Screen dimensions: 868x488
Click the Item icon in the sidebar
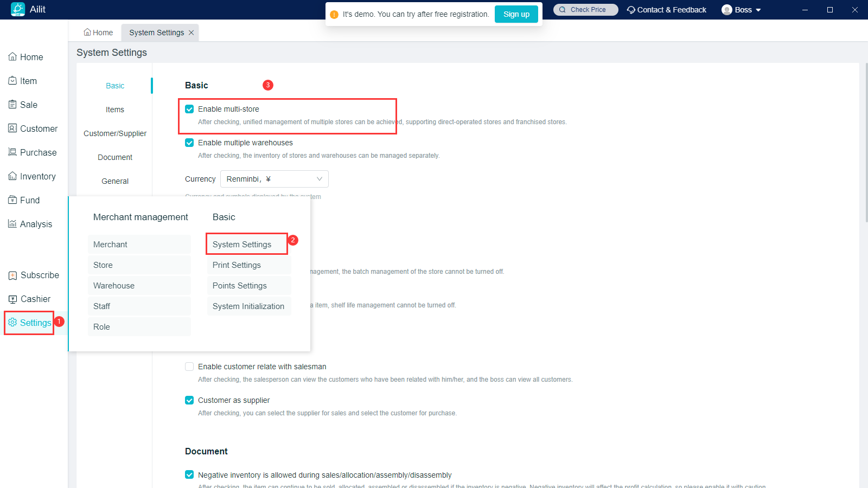pyautogui.click(x=12, y=81)
